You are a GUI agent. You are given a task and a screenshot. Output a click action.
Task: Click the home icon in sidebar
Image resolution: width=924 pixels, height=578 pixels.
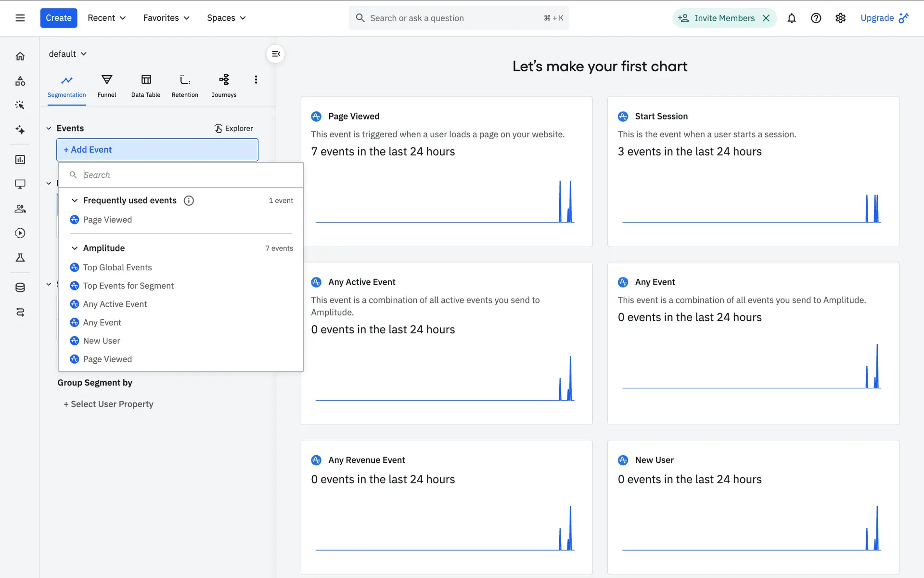tap(20, 56)
